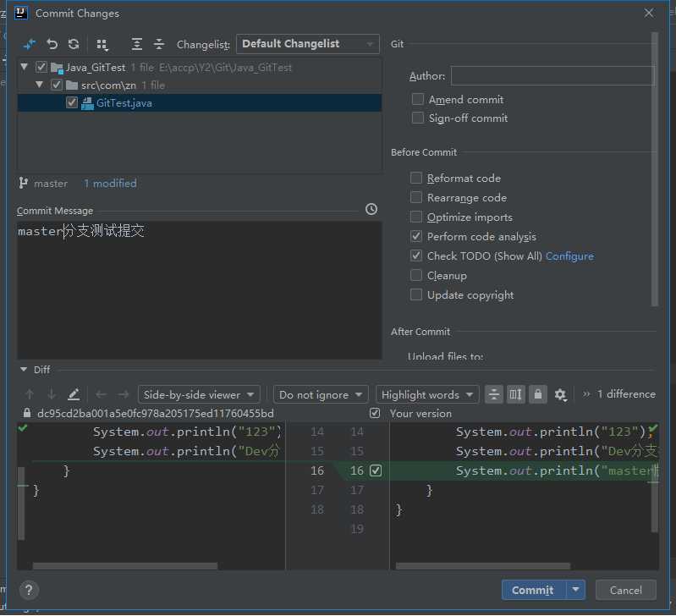This screenshot has height=616, width=676.
Task: Click the disable editing lock icon
Action: click(537, 394)
